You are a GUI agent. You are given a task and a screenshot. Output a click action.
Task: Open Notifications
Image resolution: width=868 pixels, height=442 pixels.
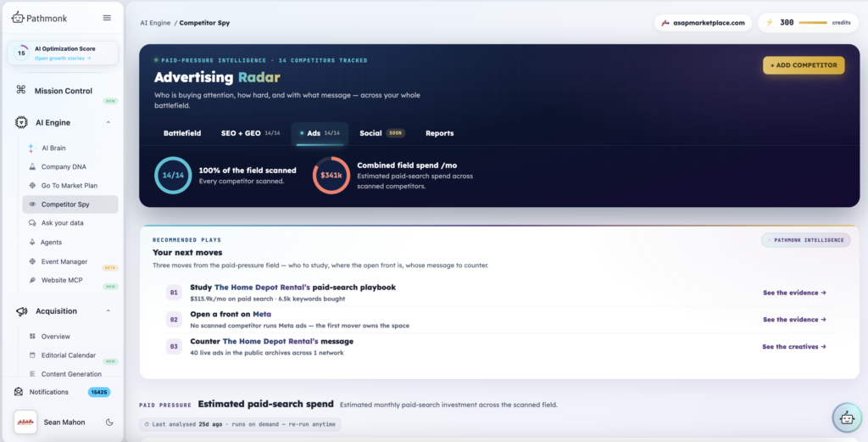[x=48, y=392]
